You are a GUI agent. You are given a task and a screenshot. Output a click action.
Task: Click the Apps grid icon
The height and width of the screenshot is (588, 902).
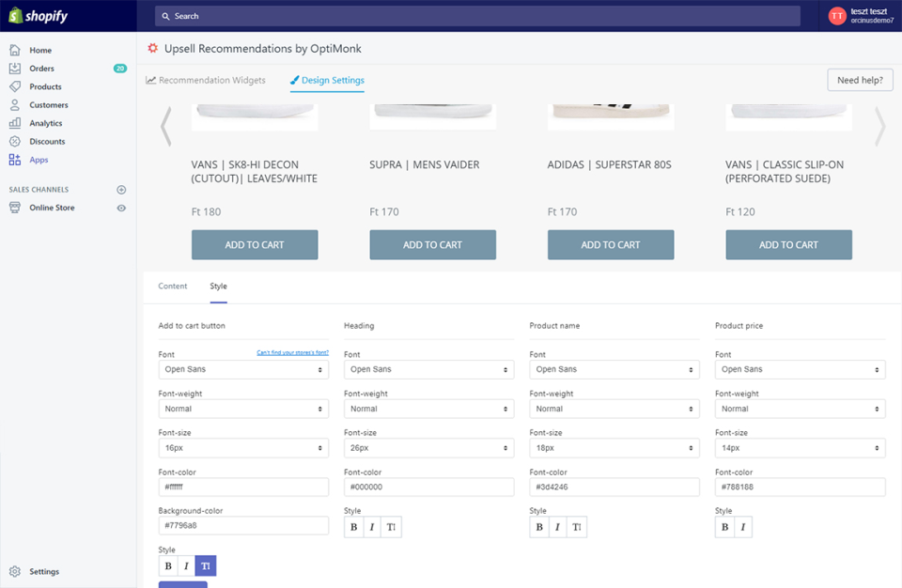pos(15,160)
